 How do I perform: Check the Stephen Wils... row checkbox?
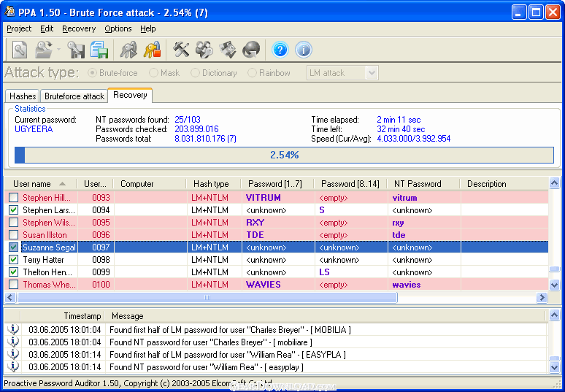pyautogui.click(x=13, y=223)
